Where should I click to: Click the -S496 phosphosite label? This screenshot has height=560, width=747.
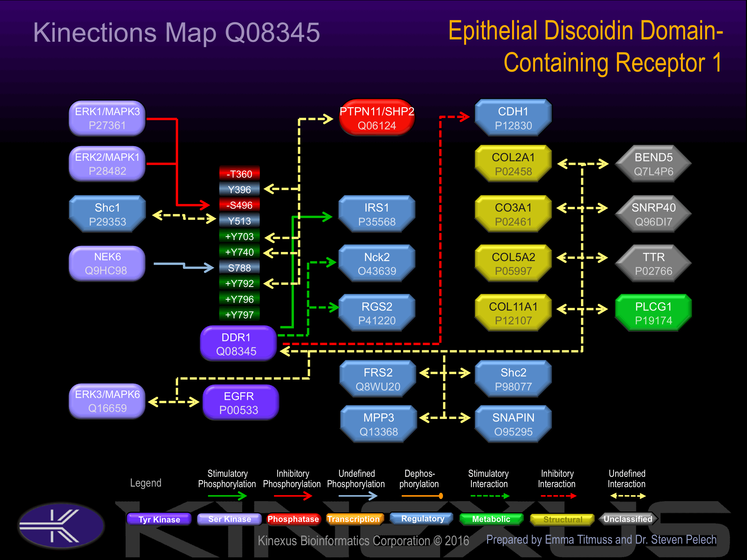239,205
